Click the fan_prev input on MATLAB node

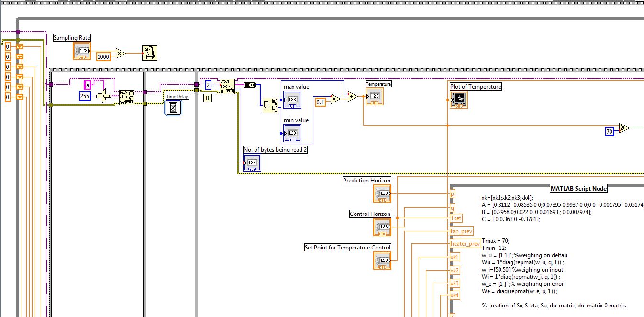coord(462,231)
